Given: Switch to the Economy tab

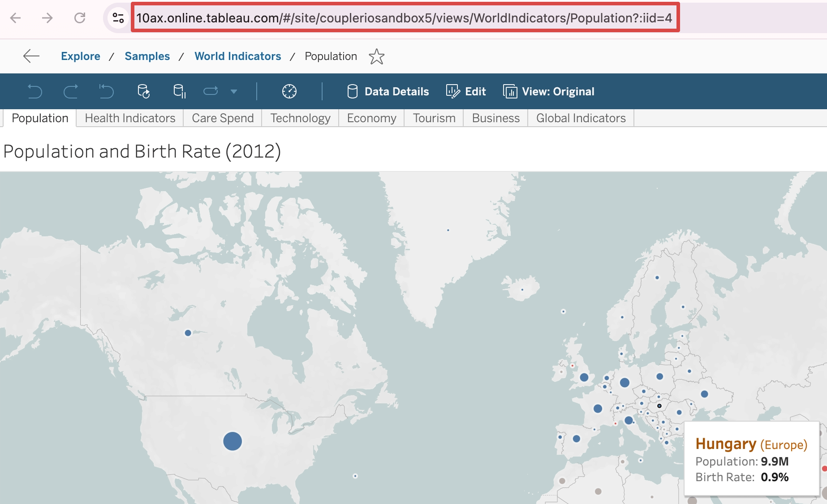Looking at the screenshot, I should (371, 118).
